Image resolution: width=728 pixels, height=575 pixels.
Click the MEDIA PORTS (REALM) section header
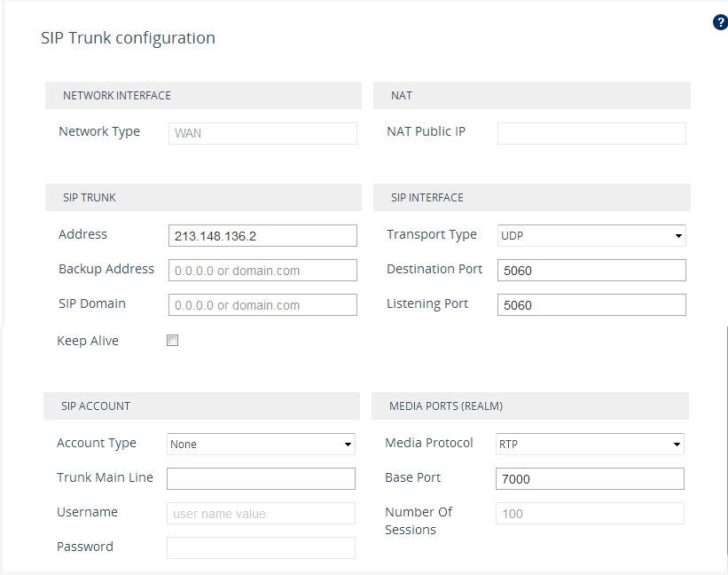click(530, 406)
